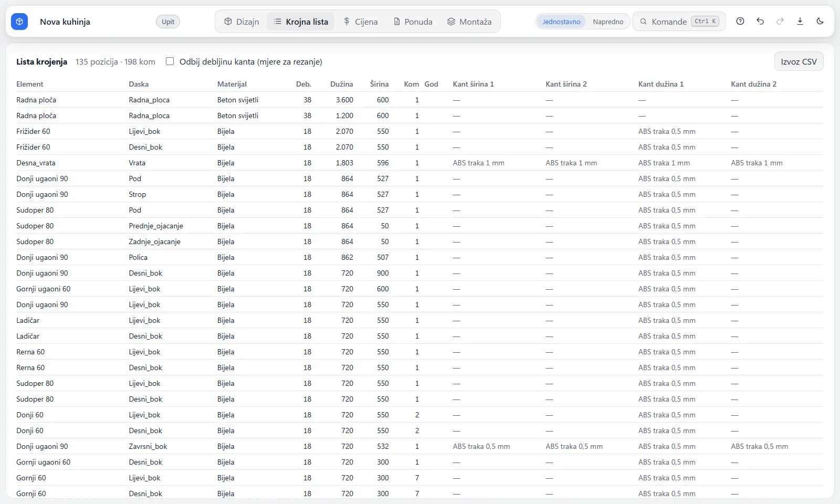Click the blue cube app logo
The height and width of the screenshot is (504, 840).
click(19, 22)
